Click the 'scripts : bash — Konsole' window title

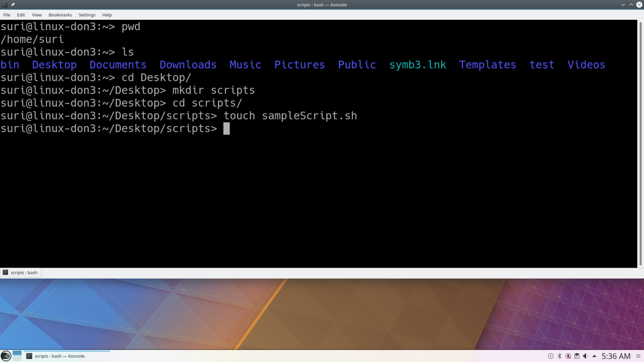coord(322,5)
